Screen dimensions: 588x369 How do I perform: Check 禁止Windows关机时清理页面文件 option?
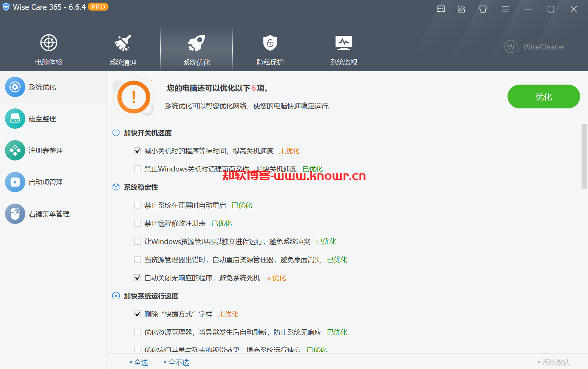[138, 169]
